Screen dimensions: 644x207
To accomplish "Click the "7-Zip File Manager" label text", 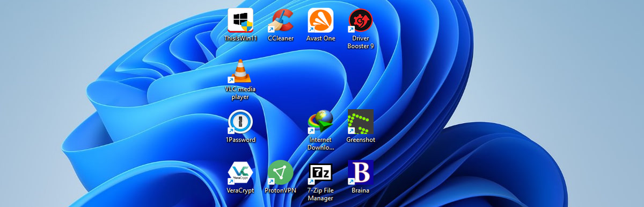I will point(321,194).
